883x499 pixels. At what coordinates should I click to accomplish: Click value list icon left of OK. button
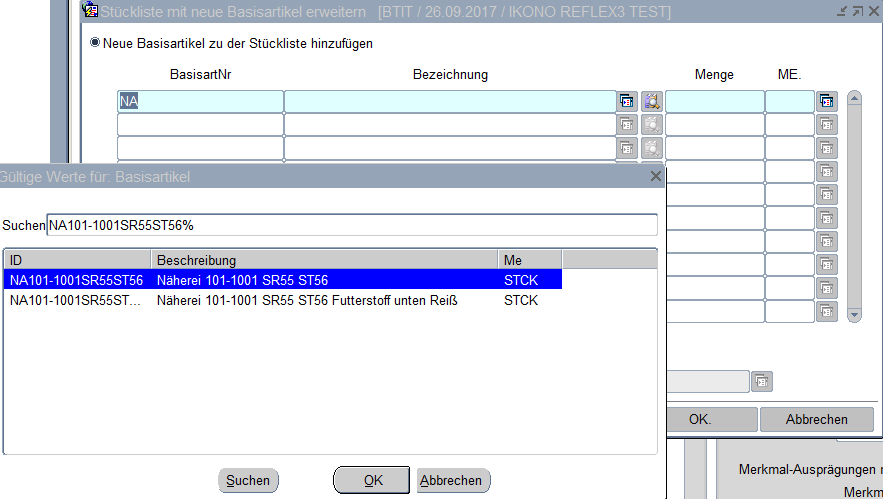pos(762,381)
